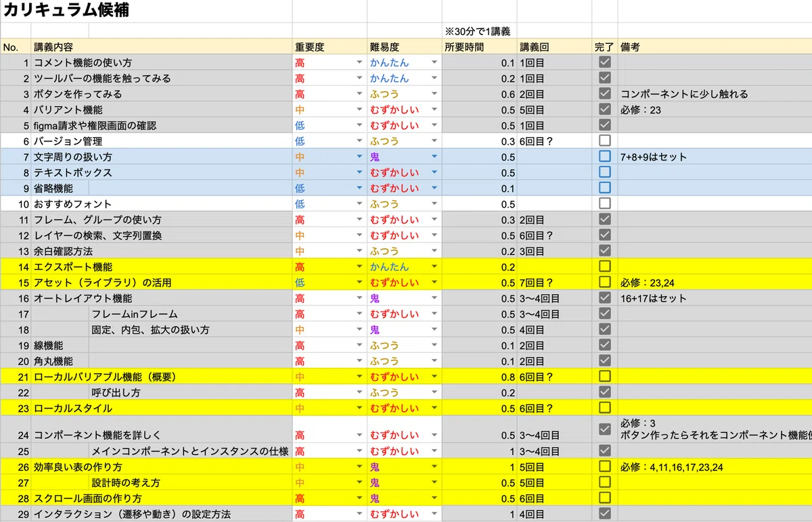This screenshot has height=522, width=812.
Task: Open the 重要度 dropdown for コメント機能の使い方
Action: 359,62
